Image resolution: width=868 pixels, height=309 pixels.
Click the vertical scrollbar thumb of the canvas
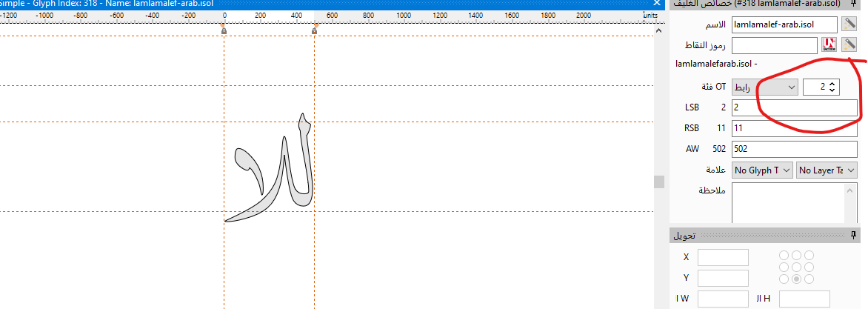(x=658, y=182)
